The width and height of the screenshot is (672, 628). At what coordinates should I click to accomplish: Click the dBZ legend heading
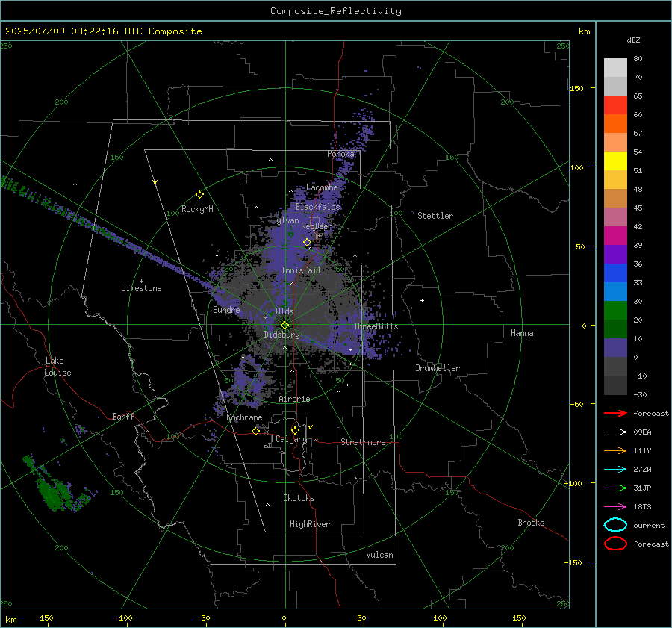coord(633,40)
